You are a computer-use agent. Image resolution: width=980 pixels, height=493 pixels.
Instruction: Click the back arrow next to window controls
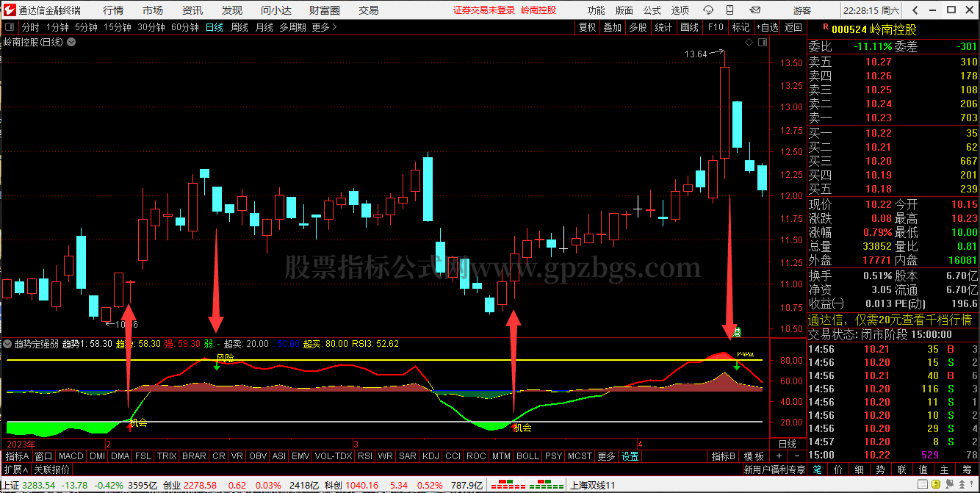[915, 10]
